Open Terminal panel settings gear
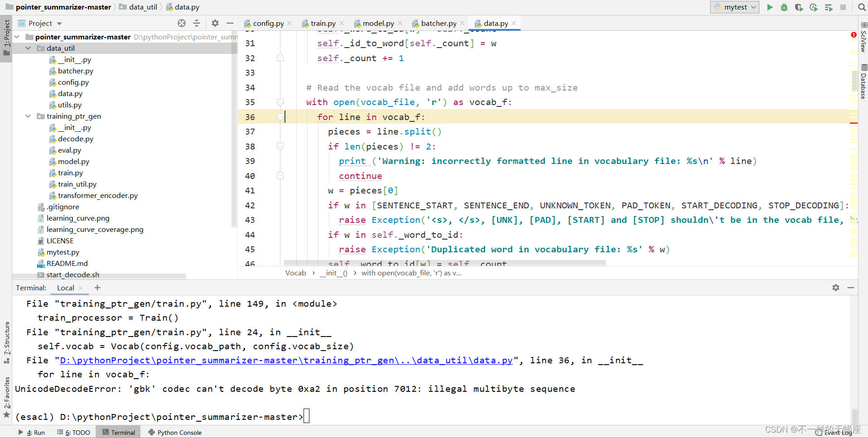The image size is (868, 438). [836, 288]
